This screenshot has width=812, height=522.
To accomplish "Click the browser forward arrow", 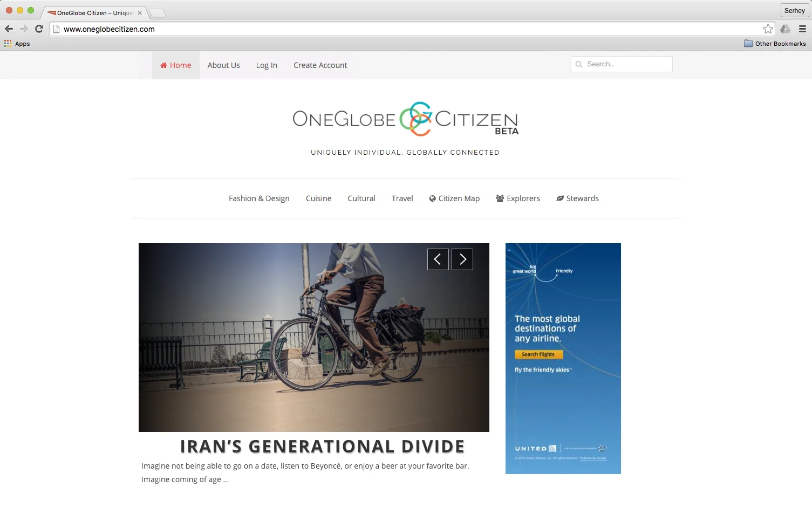I will (x=24, y=29).
